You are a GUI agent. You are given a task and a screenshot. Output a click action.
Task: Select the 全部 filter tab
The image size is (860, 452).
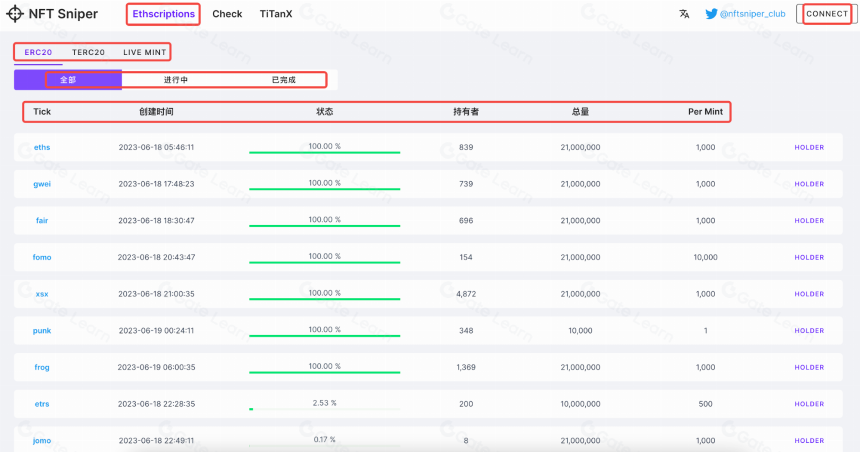tap(68, 80)
